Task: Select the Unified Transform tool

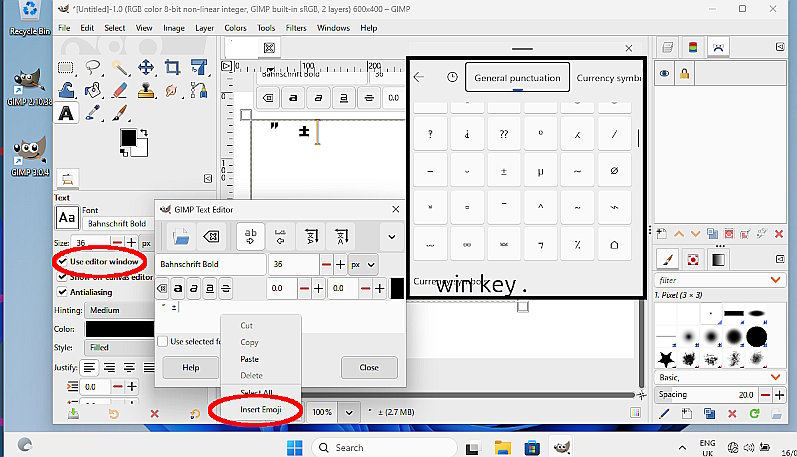Action: click(x=199, y=67)
